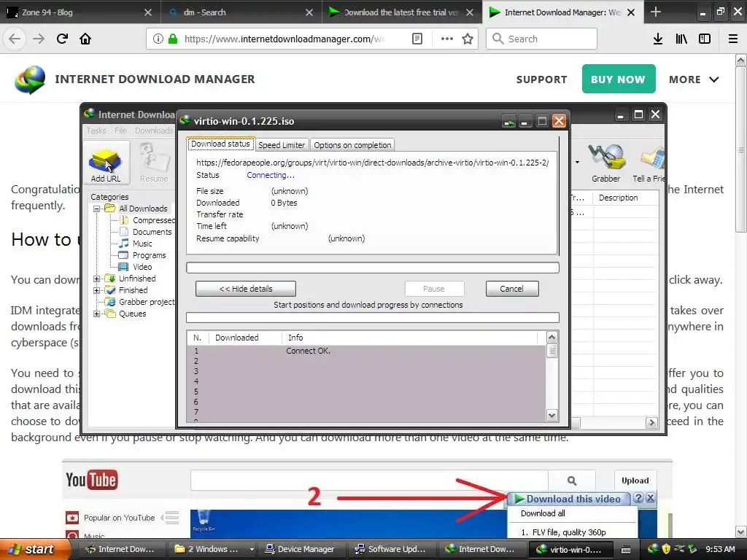Toggle reader view icon in address bar

(417, 39)
